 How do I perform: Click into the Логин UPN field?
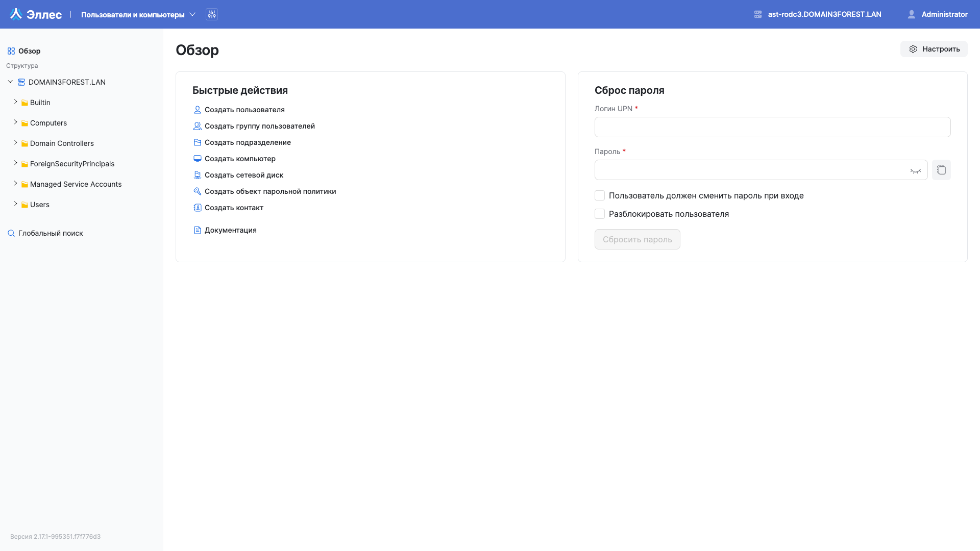(x=772, y=127)
